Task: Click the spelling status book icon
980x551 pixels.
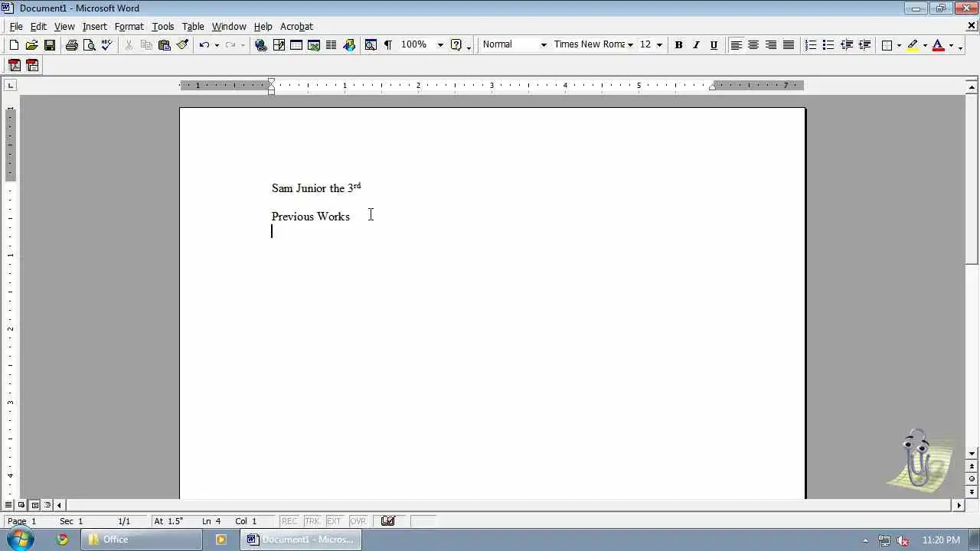Action: click(388, 521)
